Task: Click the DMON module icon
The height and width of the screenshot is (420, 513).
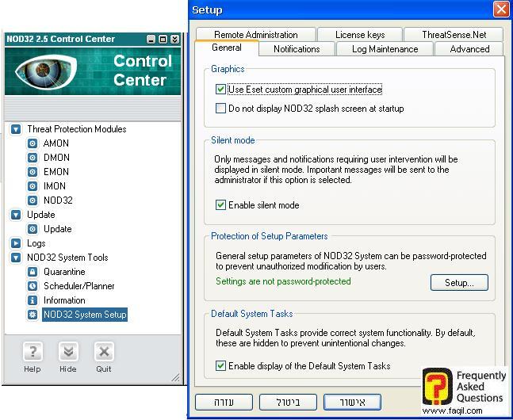Action: 33,158
